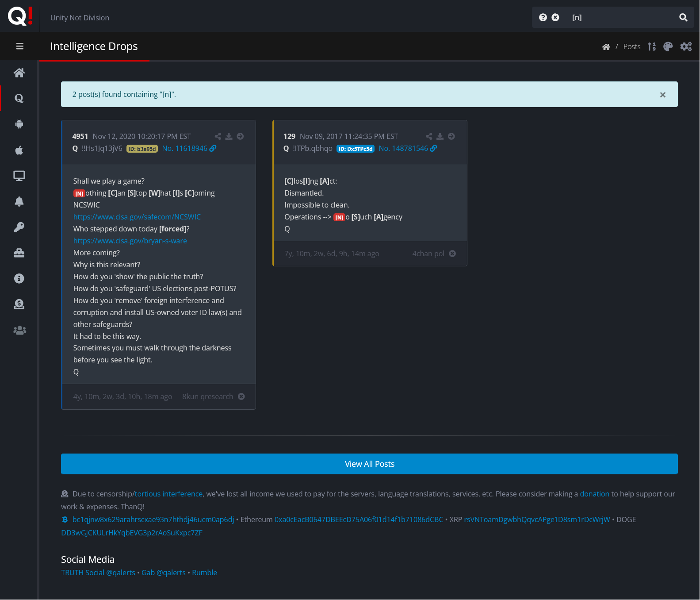
Task: Open the key icon in sidebar
Action: click(19, 227)
